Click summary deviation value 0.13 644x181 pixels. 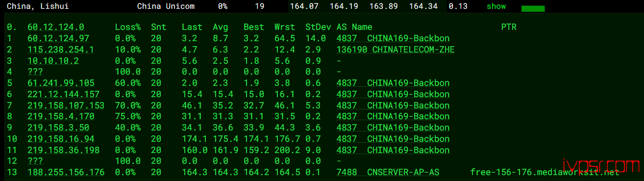point(458,6)
